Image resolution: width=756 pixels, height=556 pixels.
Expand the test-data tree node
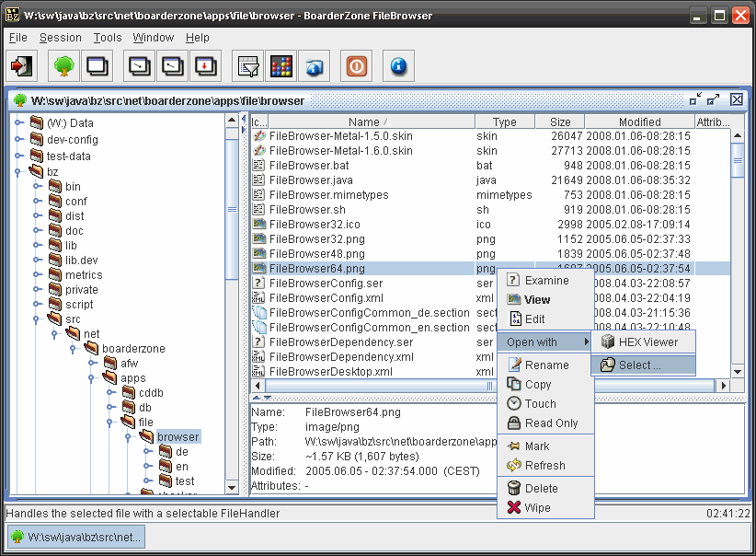pyautogui.click(x=18, y=156)
